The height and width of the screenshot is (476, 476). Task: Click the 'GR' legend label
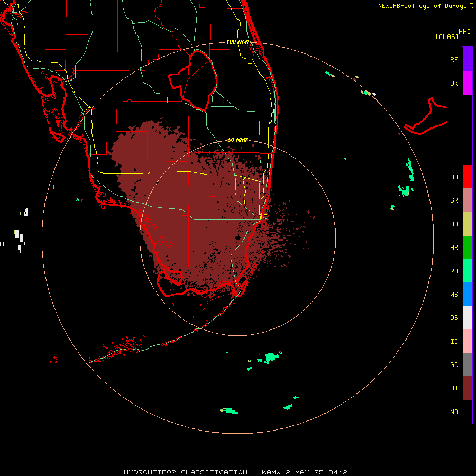coord(454,200)
